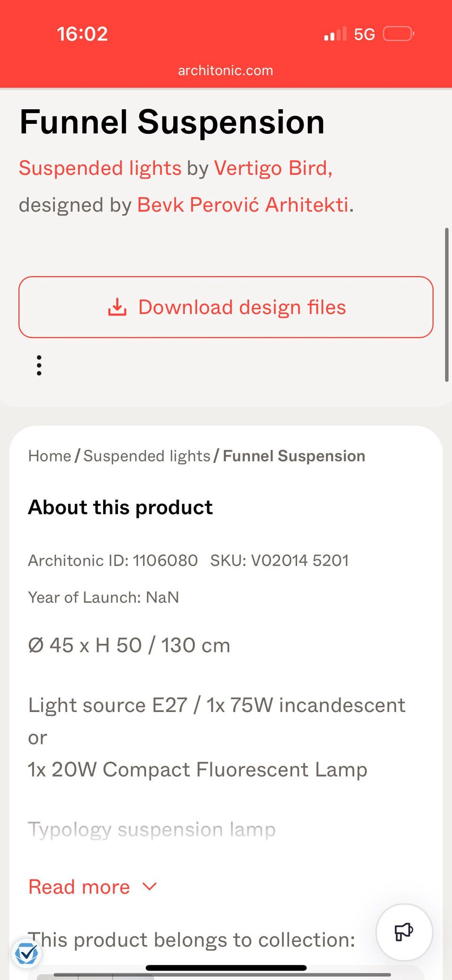This screenshot has height=980, width=452.
Task: Click the chevron arrow beside Read more
Action: click(x=149, y=887)
